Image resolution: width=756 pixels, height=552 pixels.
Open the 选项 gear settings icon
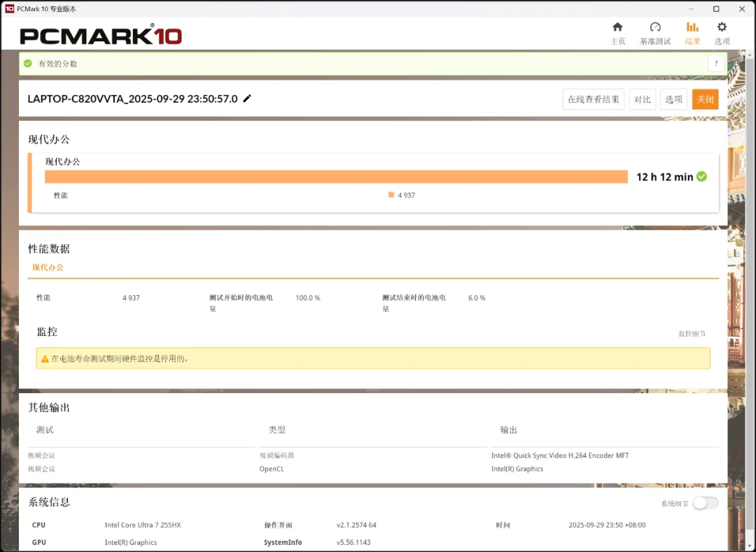(722, 27)
